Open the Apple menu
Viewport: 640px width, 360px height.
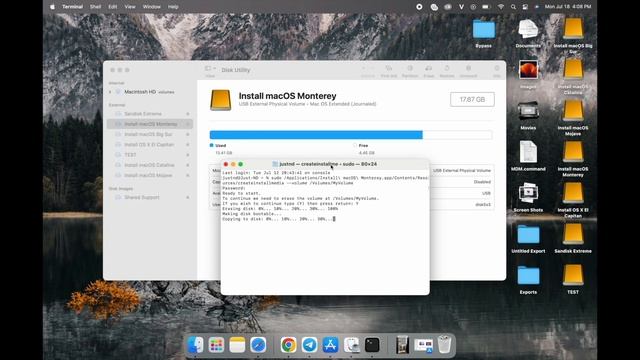52,7
